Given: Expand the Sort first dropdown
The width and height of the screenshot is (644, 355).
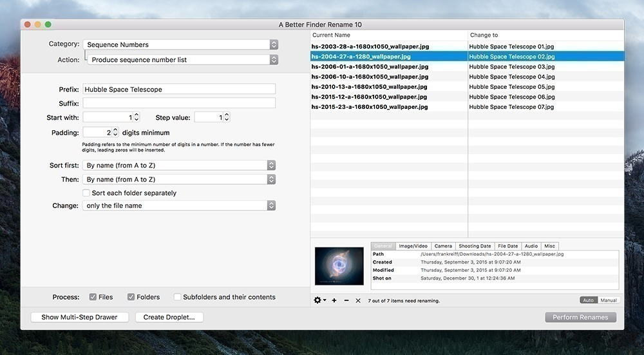Looking at the screenshot, I should pyautogui.click(x=180, y=165).
